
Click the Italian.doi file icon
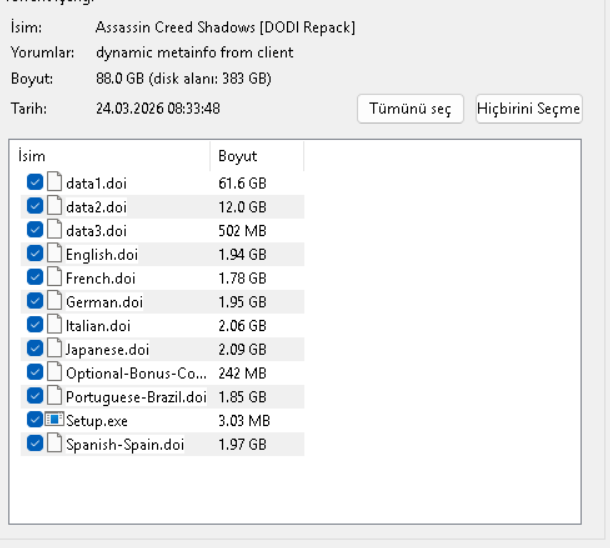[54, 324]
